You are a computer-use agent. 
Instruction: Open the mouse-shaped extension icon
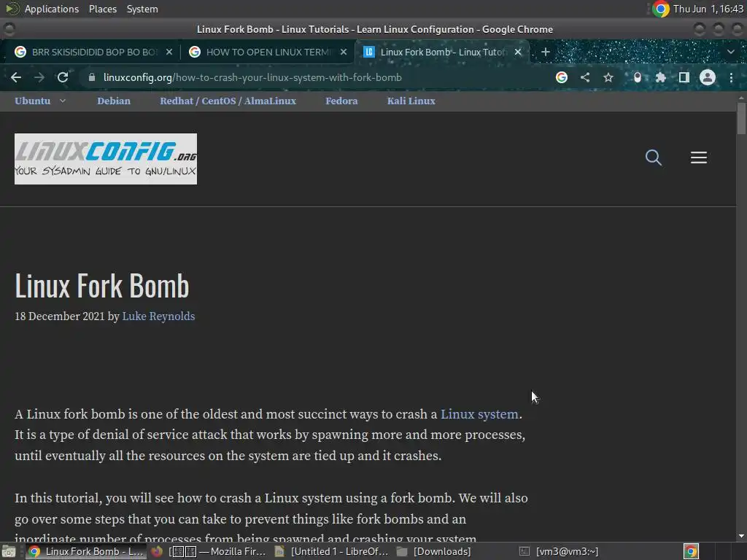tap(638, 77)
